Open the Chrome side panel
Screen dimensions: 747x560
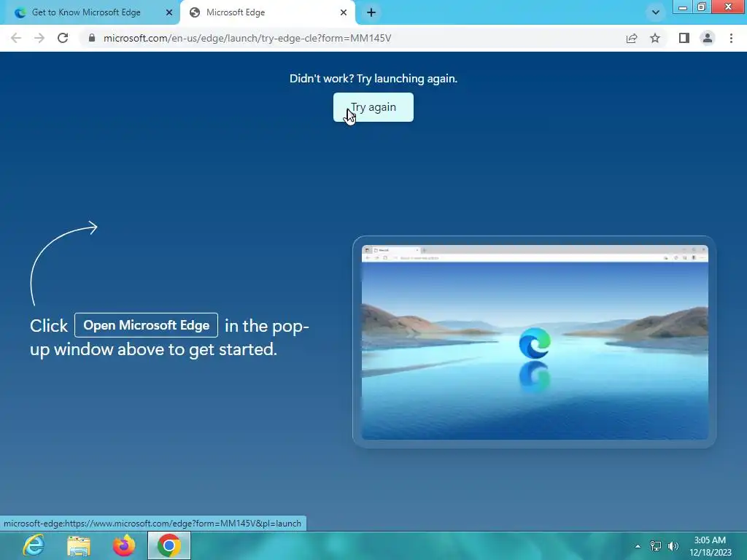tap(684, 38)
